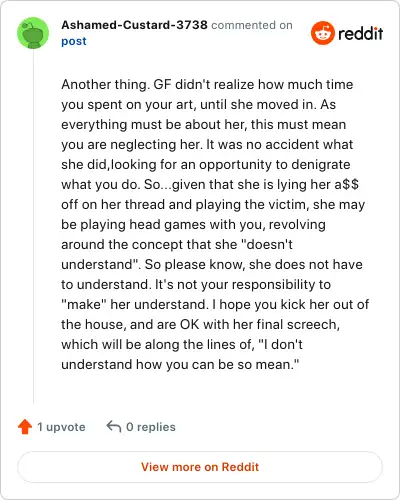Click the word "a$$" in the comment
Viewport: 400px width, 500px height.
347,184
